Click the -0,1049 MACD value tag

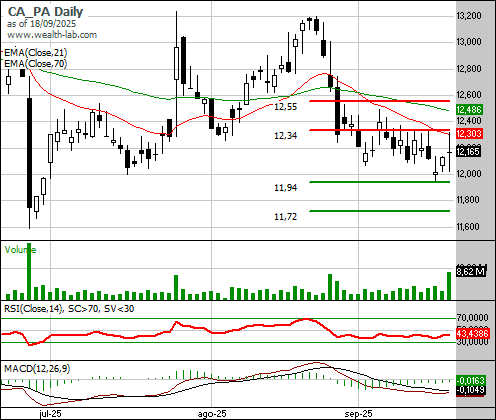(471, 390)
